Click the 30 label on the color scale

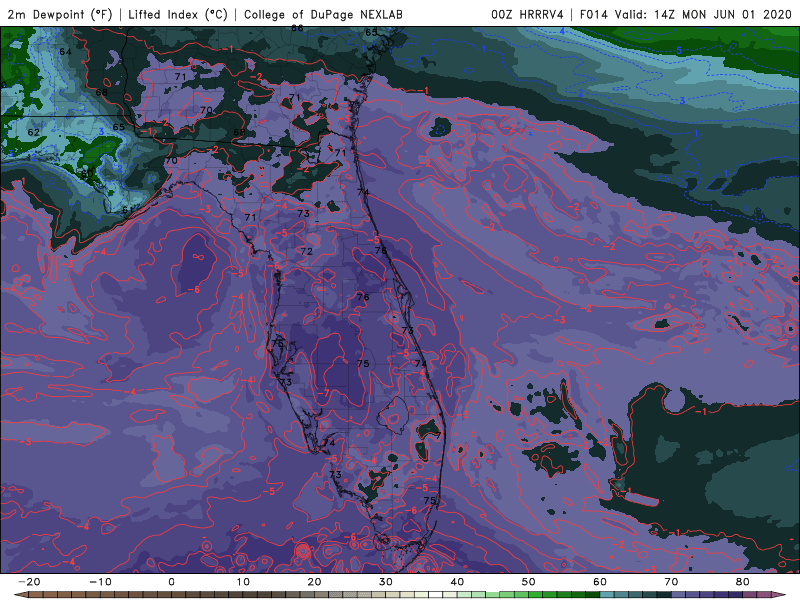pyautogui.click(x=386, y=582)
